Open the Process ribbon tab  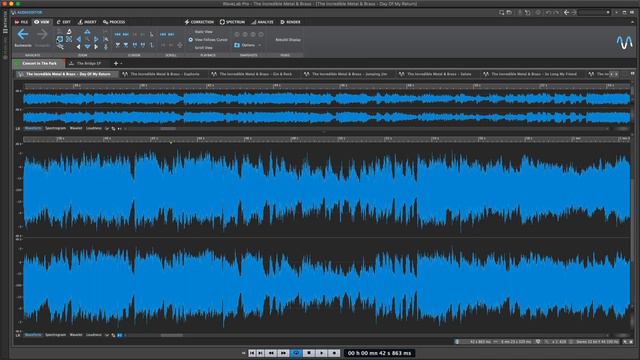(x=114, y=22)
